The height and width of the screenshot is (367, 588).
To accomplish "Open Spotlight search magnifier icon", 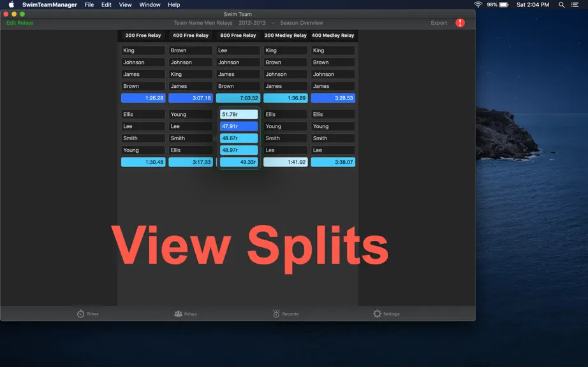I will [561, 4].
